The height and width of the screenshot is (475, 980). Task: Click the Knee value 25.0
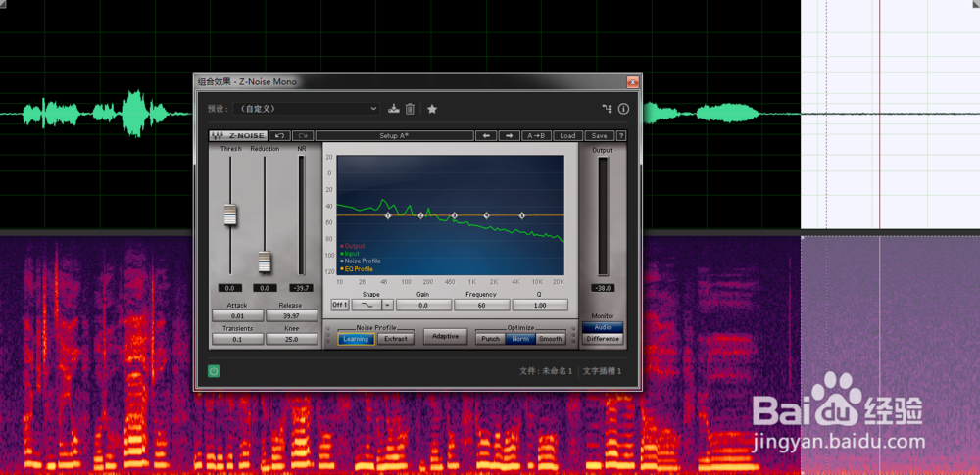[x=291, y=340]
